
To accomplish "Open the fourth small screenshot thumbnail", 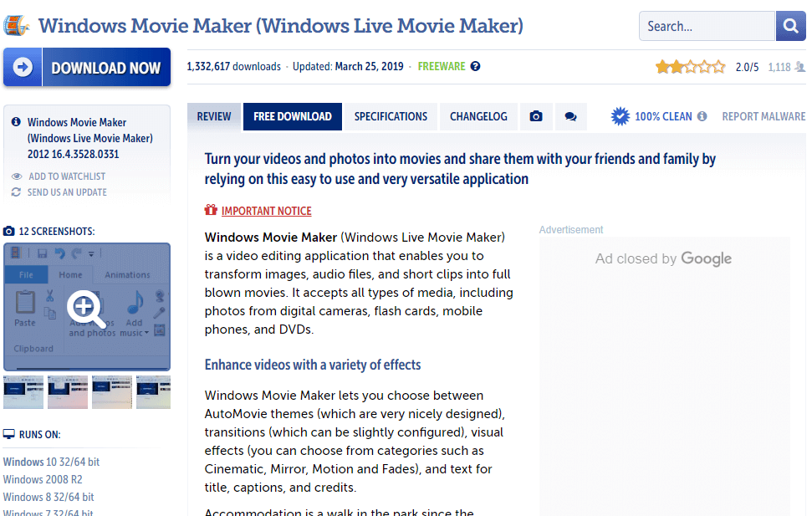I will pos(153,392).
